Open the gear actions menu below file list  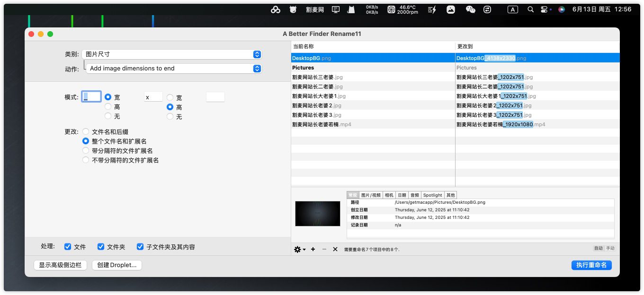pos(300,249)
